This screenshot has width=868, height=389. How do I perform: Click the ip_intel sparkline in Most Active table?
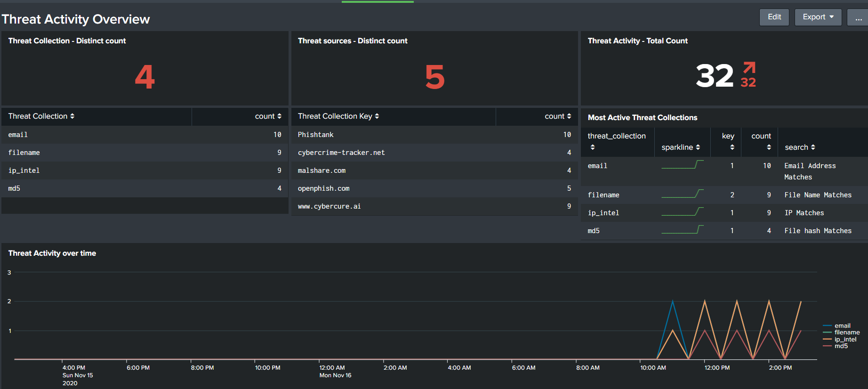click(x=682, y=211)
